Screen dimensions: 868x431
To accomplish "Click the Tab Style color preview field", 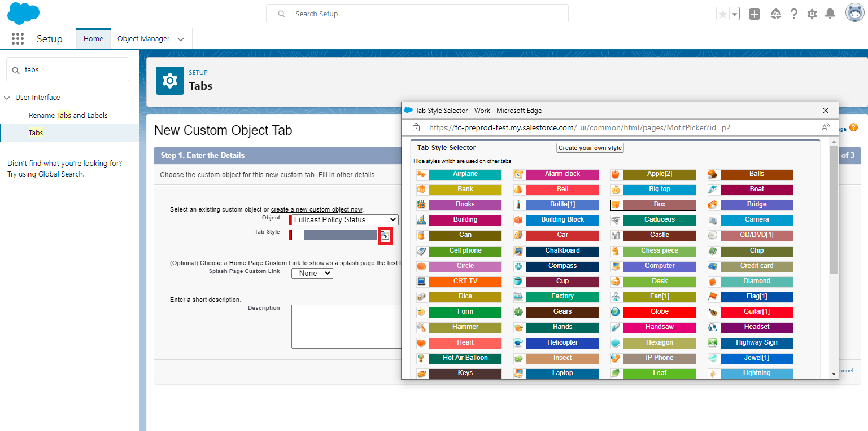I will pyautogui.click(x=334, y=235).
